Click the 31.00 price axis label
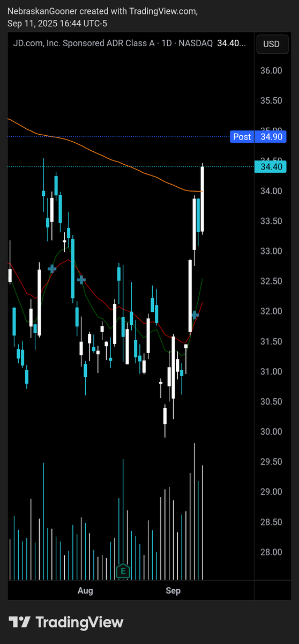Screen dimensions: 299x644 coord(271,371)
